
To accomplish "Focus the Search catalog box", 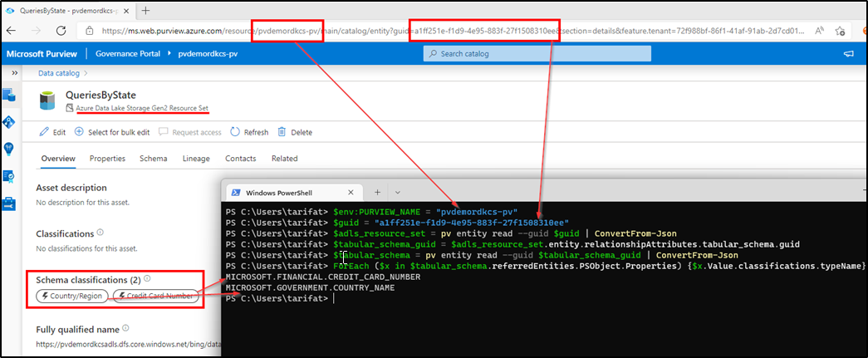I will pos(537,54).
